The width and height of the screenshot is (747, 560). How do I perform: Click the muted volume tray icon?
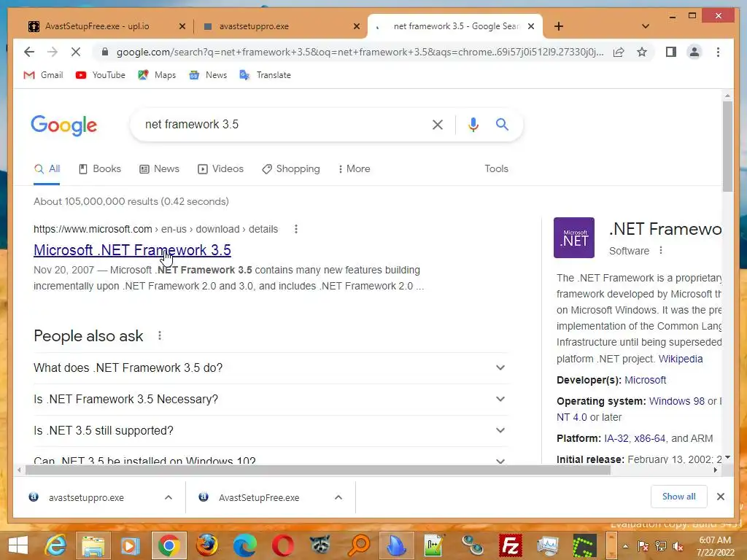677,546
